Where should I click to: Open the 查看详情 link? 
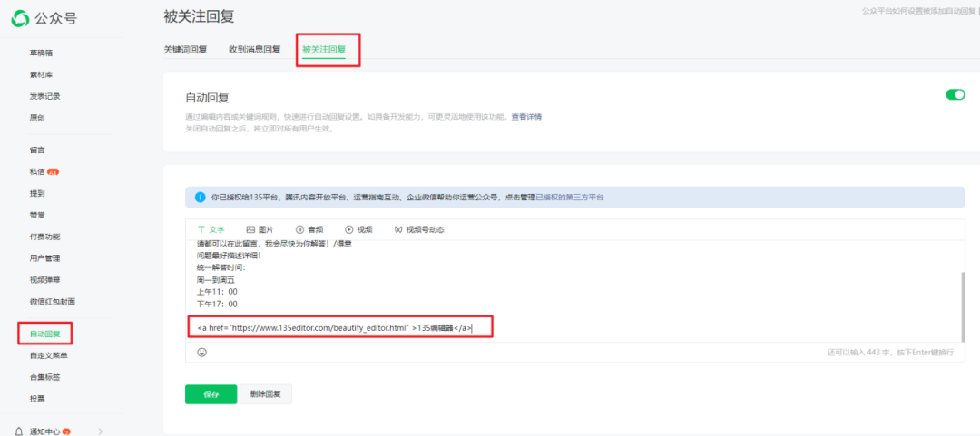tap(526, 117)
